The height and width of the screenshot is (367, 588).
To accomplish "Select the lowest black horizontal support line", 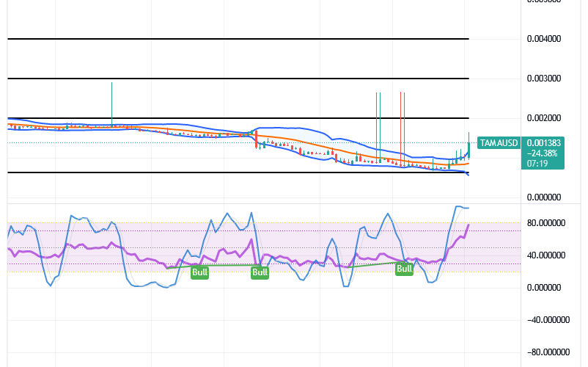I will [x=238, y=172].
